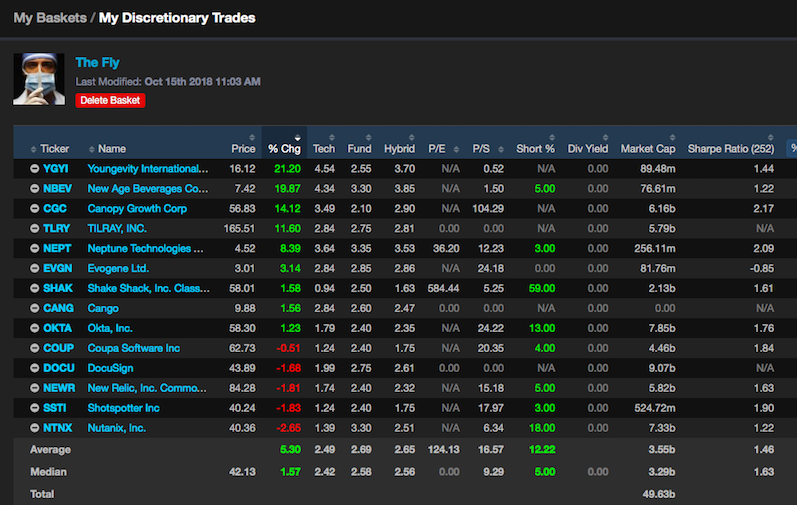Image resolution: width=797 pixels, height=505 pixels.
Task: Sort by P/S column header
Action: [487, 149]
